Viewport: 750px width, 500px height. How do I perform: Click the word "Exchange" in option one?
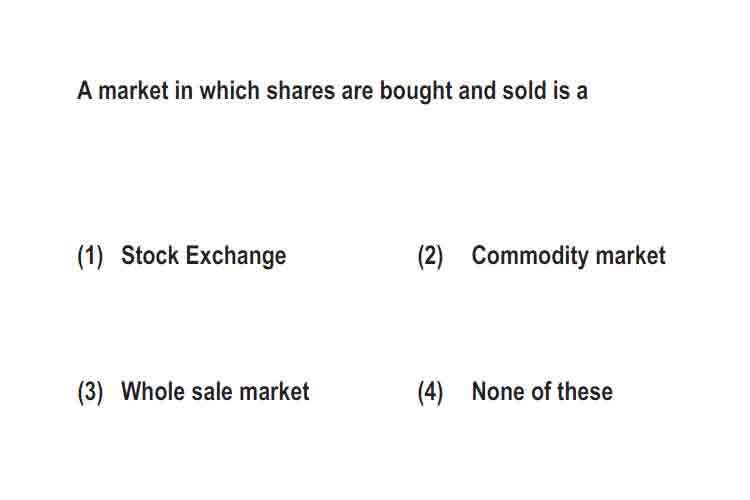click(x=236, y=256)
